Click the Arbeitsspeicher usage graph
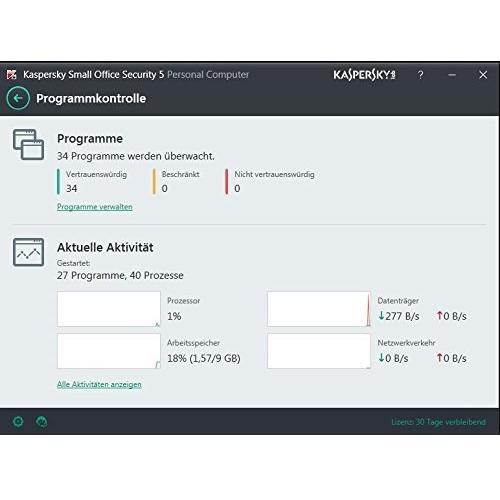 tap(109, 351)
